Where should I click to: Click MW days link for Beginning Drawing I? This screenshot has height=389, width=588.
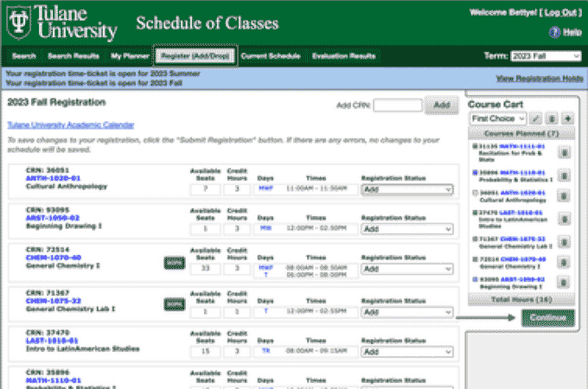coord(265,228)
